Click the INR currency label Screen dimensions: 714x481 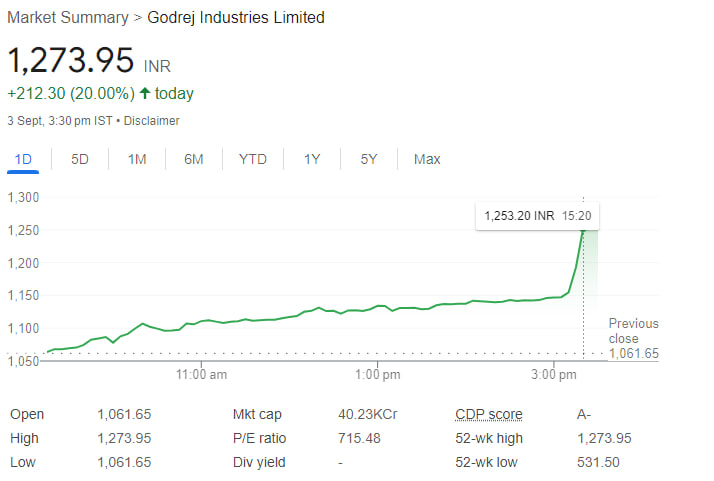[x=157, y=67]
